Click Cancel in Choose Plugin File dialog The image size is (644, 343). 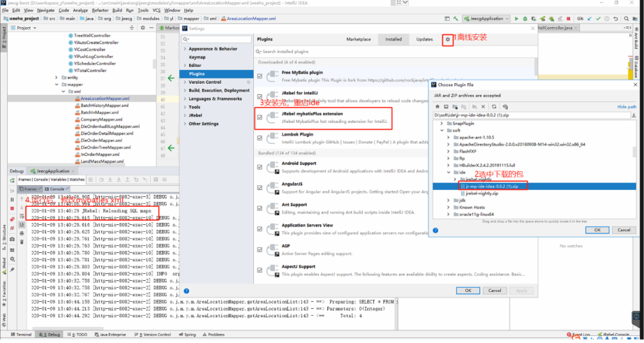click(x=624, y=230)
